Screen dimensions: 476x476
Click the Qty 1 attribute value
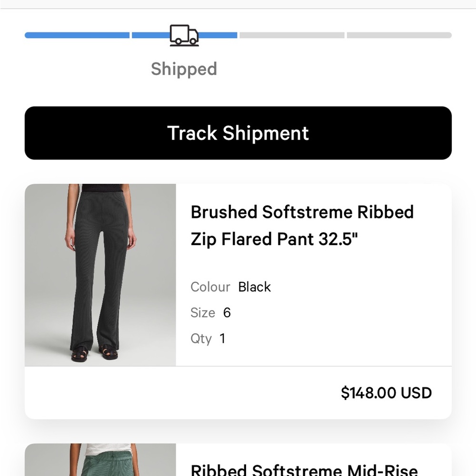pos(221,338)
